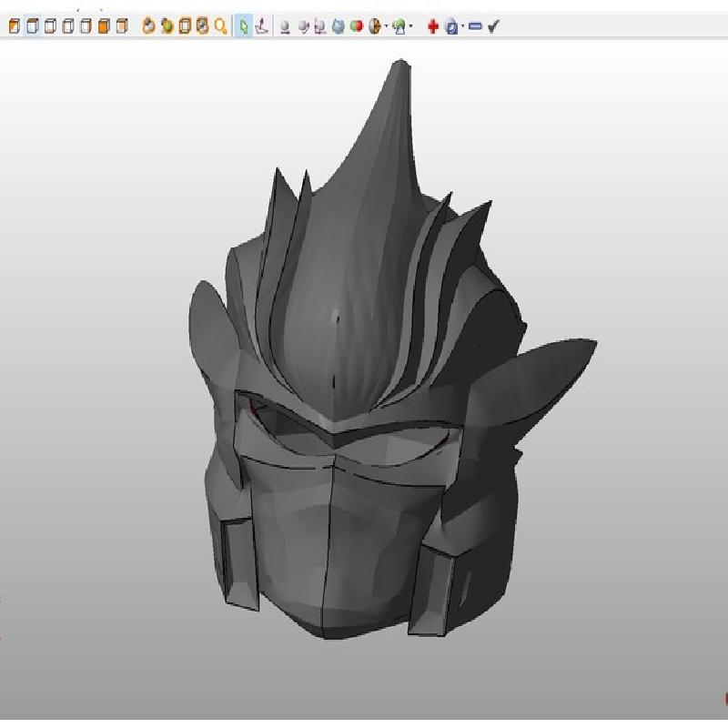
Task: Click the blue document icon
Action: point(451,26)
